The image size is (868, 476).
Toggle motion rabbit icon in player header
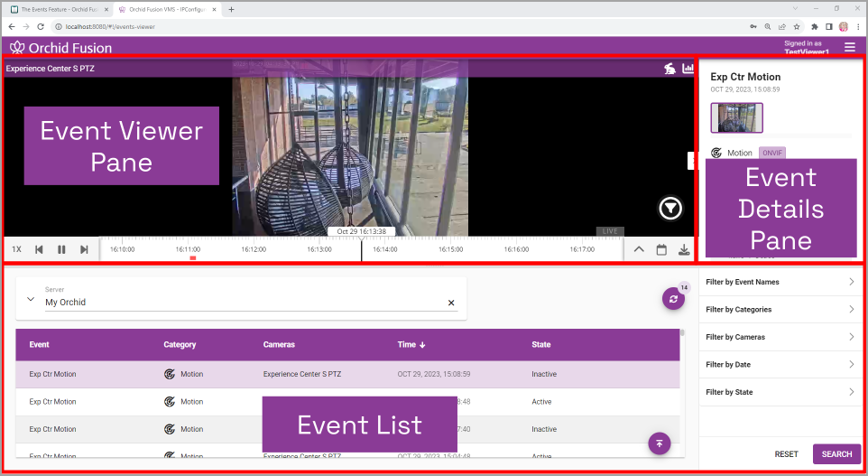point(669,69)
